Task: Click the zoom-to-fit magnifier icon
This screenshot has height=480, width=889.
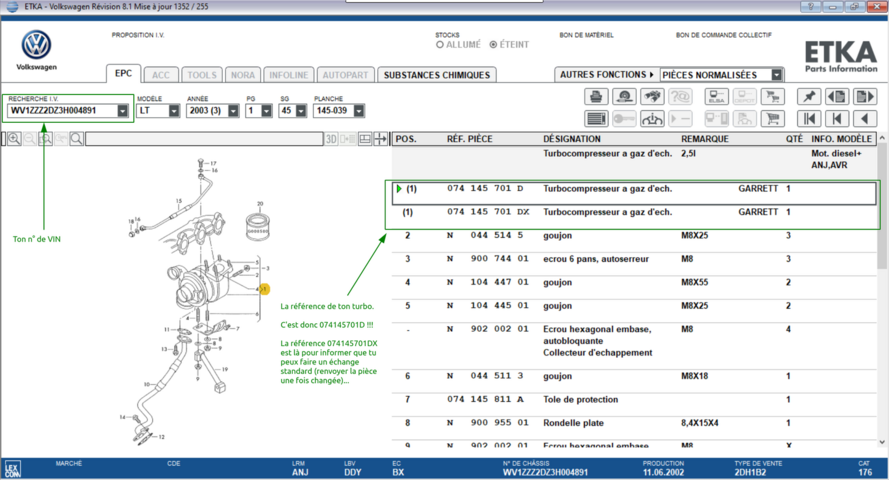Action: [x=45, y=139]
